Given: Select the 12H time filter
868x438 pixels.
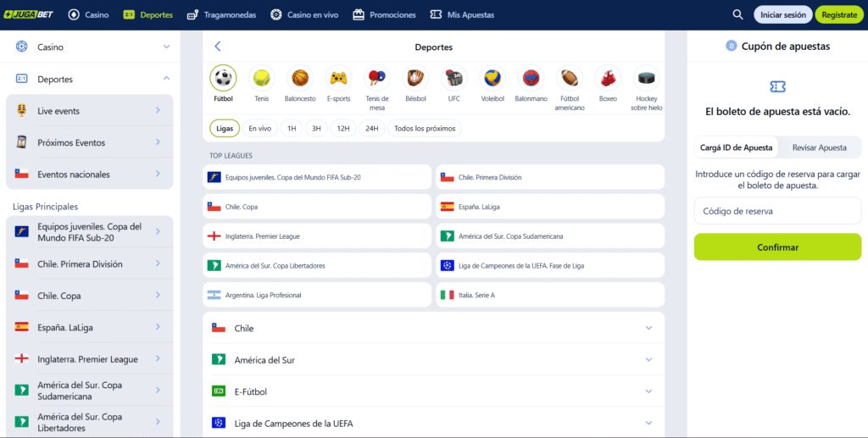Looking at the screenshot, I should (343, 128).
